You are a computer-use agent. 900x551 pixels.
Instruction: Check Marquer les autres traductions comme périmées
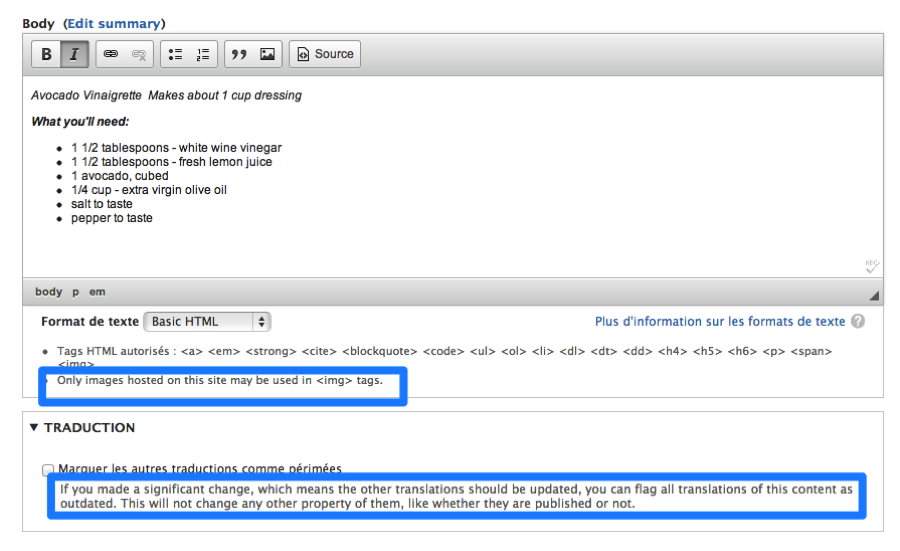[49, 469]
